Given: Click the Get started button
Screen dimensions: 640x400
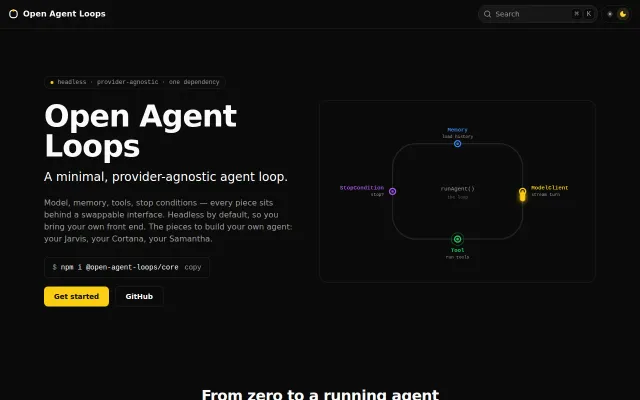Looking at the screenshot, I should 76,296.
